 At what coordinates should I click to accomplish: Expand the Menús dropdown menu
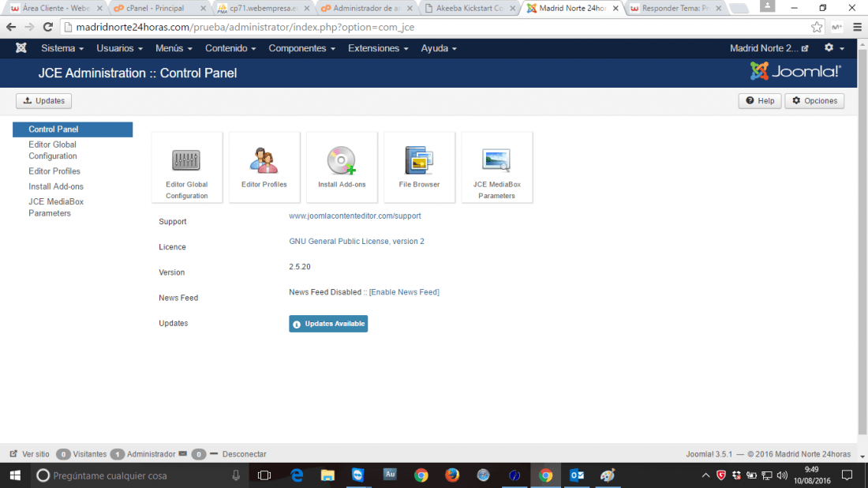point(174,48)
